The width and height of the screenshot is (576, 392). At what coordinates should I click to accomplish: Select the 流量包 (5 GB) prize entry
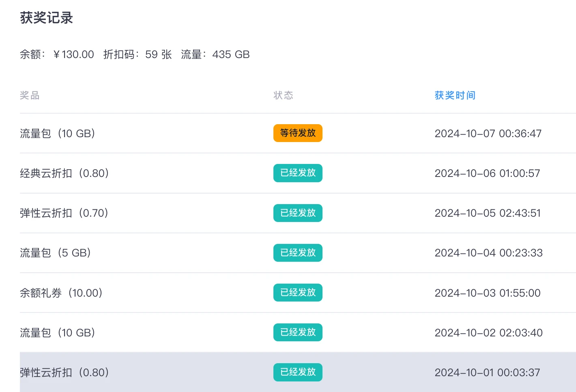(x=56, y=253)
